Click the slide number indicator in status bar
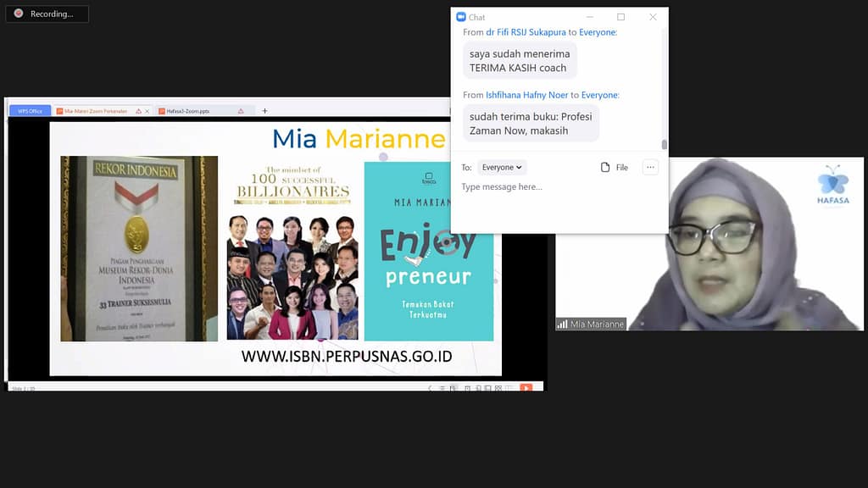Image resolution: width=868 pixels, height=488 pixels. tap(23, 388)
